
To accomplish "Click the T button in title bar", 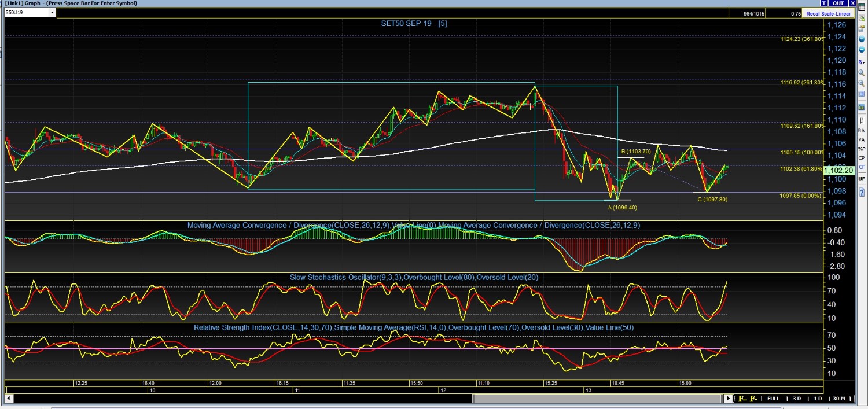I will (x=824, y=3).
